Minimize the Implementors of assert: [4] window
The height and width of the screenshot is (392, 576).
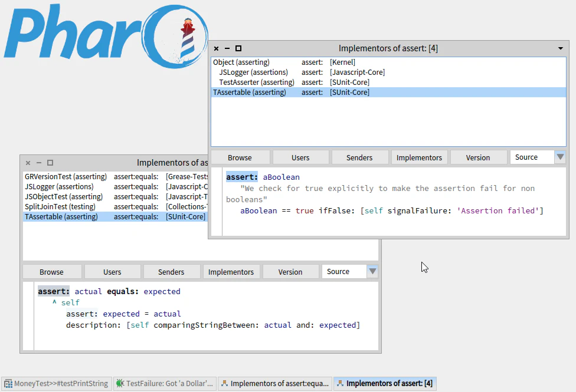coord(227,48)
